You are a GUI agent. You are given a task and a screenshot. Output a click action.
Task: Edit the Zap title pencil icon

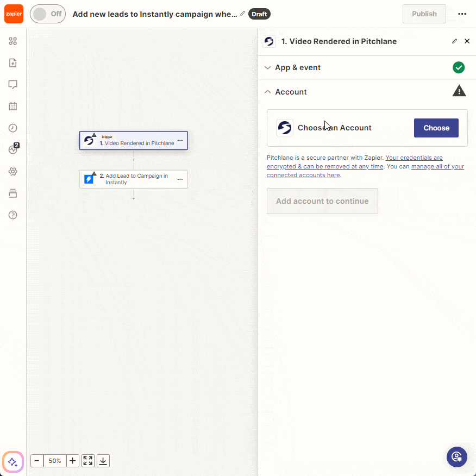coord(242,14)
